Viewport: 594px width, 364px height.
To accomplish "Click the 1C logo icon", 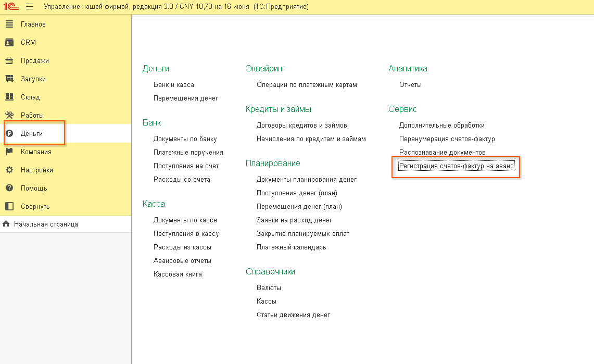I will [11, 6].
